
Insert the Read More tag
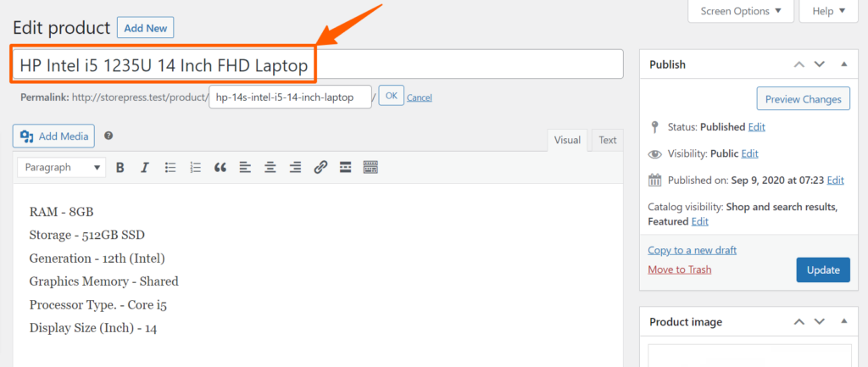tap(346, 168)
